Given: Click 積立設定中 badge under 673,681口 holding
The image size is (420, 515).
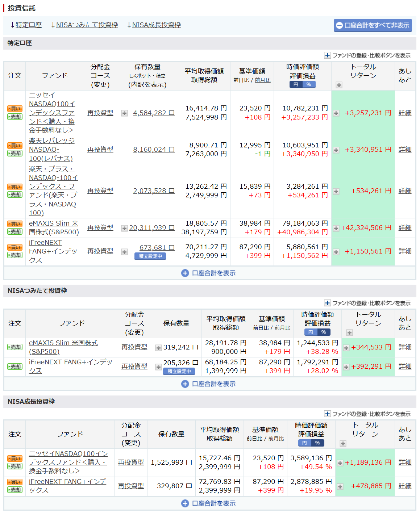Looking at the screenshot, I should coord(150,256).
